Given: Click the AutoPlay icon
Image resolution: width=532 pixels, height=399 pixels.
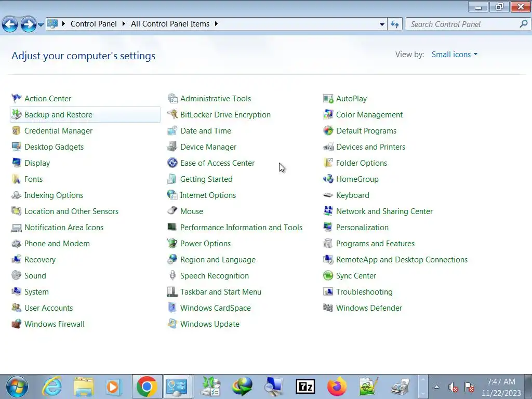Looking at the screenshot, I should click(328, 98).
